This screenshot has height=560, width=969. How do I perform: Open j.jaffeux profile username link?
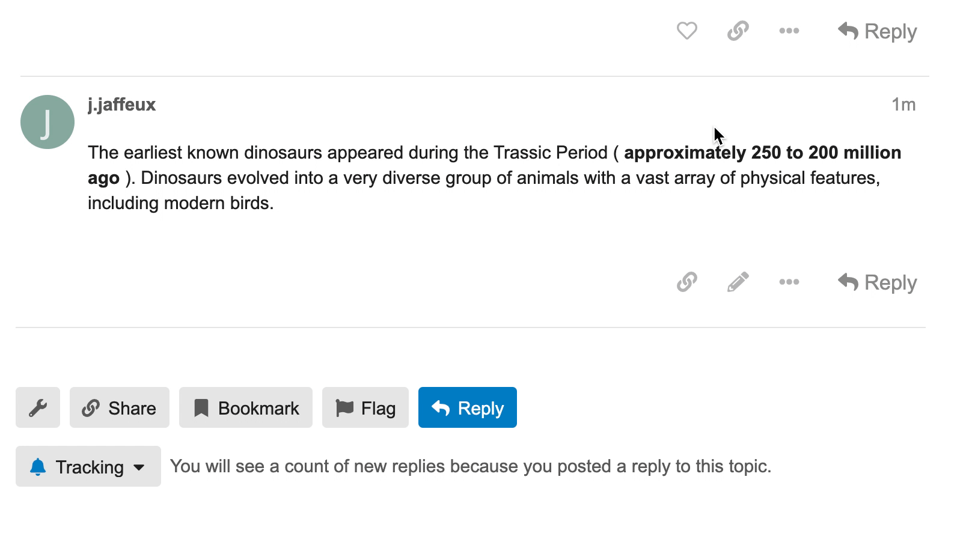[x=121, y=105]
